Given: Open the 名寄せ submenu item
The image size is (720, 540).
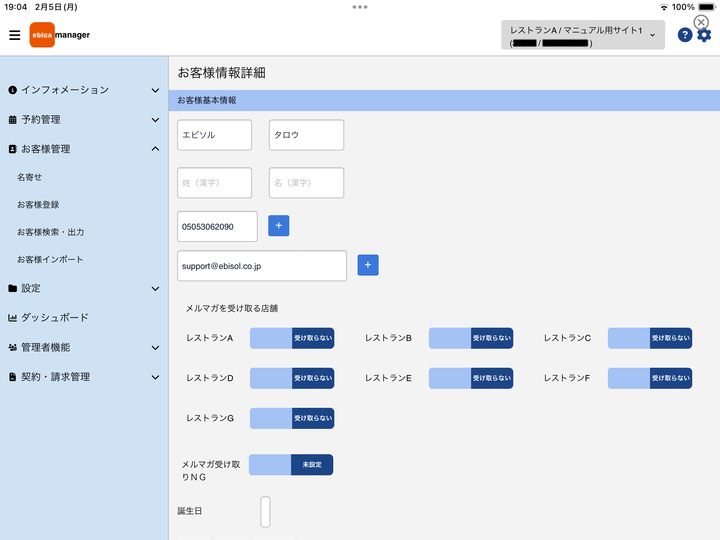Looking at the screenshot, I should (29, 177).
